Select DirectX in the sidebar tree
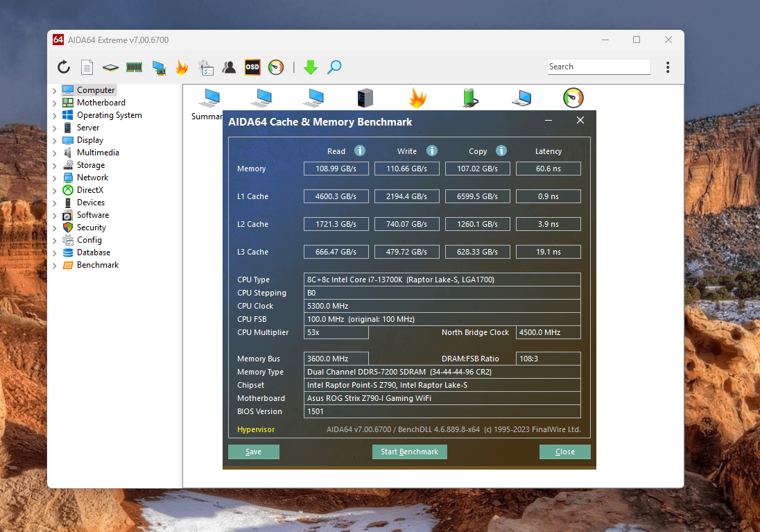 [89, 190]
